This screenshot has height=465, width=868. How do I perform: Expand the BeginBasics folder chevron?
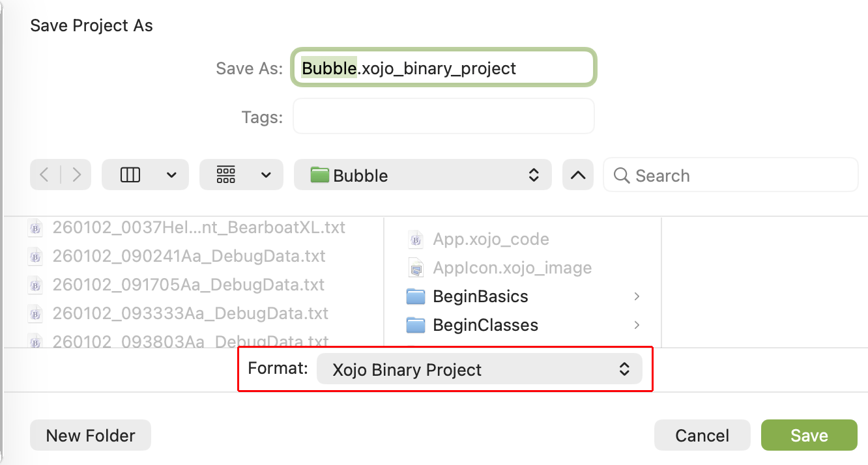coord(637,297)
